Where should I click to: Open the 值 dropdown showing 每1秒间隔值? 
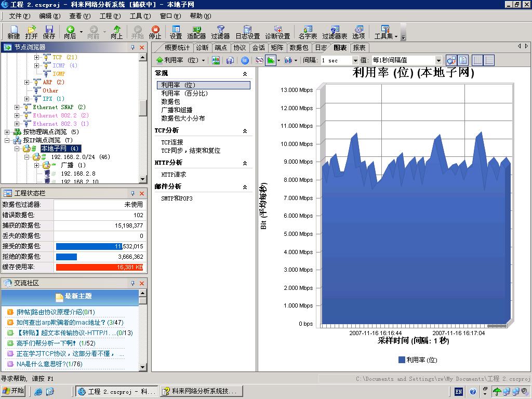tap(438, 60)
